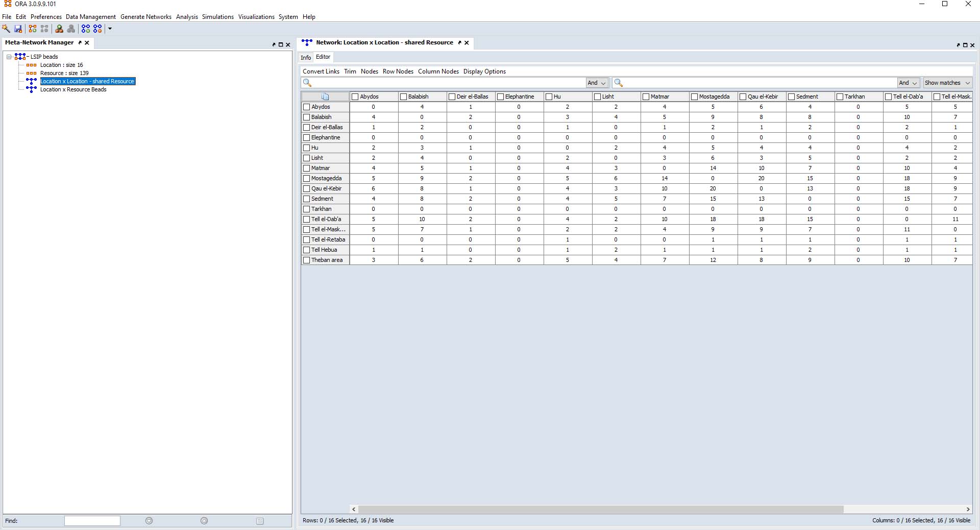
Task: Click the add meta-network toolbar icon
Action: point(33,29)
